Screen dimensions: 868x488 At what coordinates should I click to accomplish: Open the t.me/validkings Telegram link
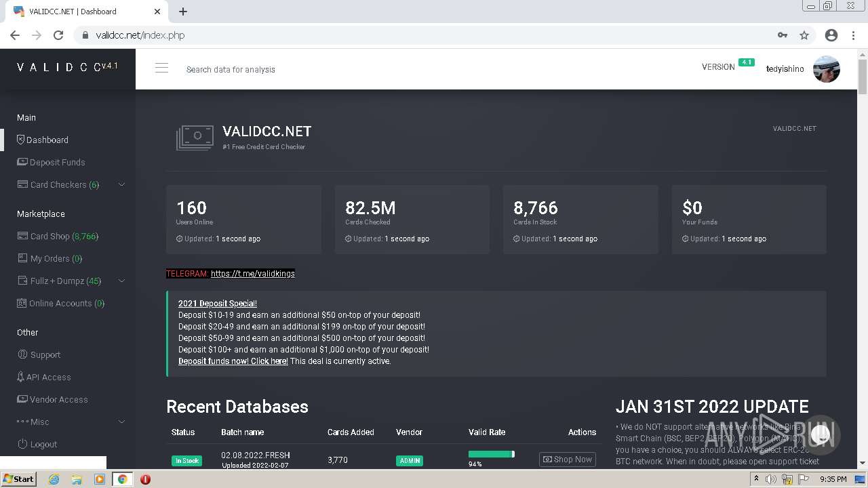pyautogui.click(x=253, y=274)
